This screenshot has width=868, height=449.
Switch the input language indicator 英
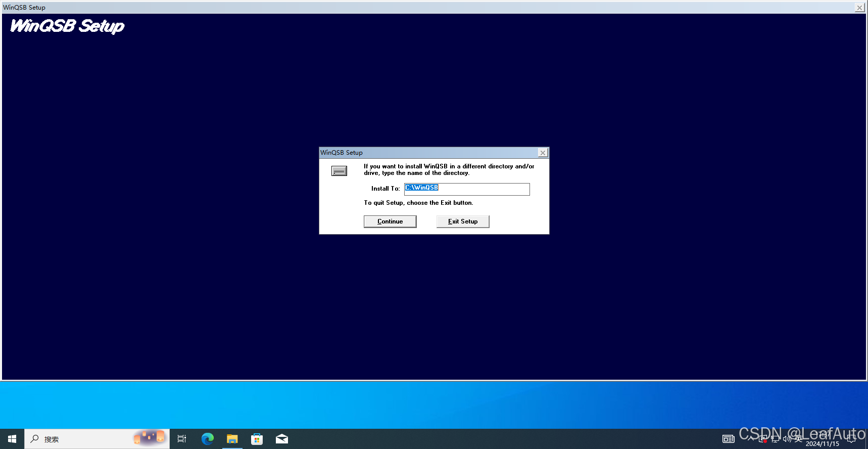coord(798,439)
